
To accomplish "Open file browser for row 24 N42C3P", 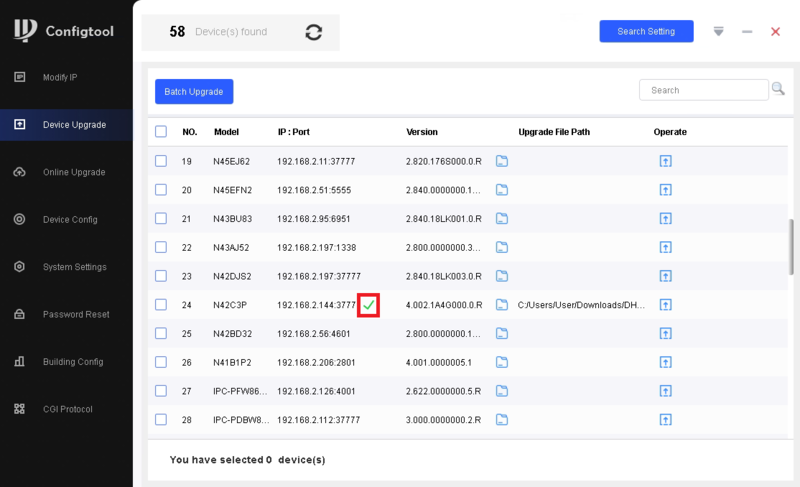I will click(x=502, y=305).
